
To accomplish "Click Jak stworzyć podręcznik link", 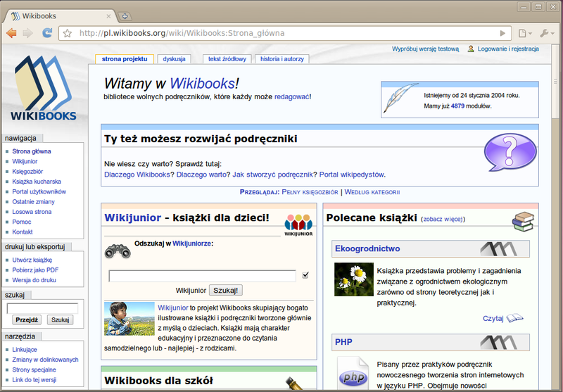I will click(x=272, y=175).
